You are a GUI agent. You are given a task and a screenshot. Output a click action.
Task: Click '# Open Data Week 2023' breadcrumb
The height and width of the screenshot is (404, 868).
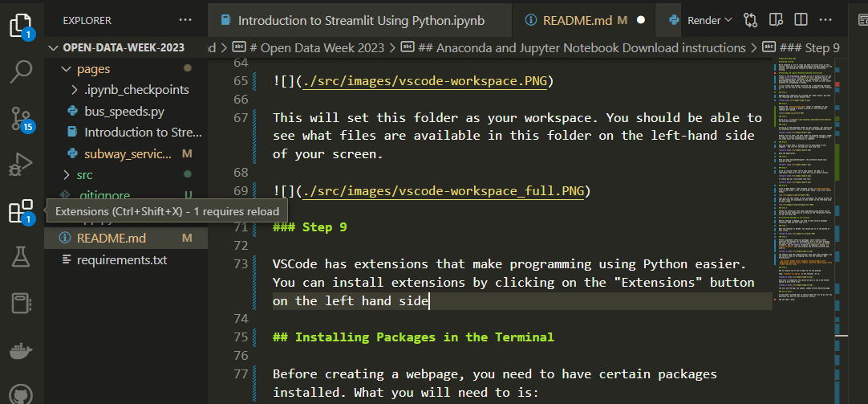click(x=317, y=47)
